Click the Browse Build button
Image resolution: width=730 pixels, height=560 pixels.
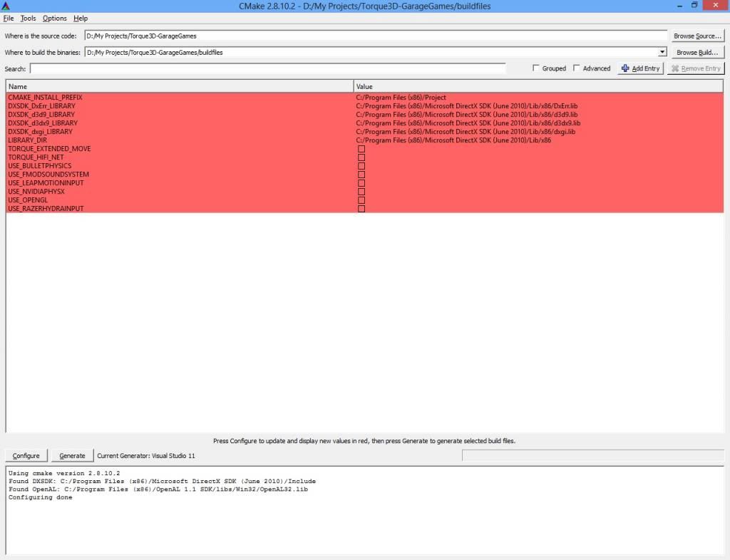(x=697, y=52)
